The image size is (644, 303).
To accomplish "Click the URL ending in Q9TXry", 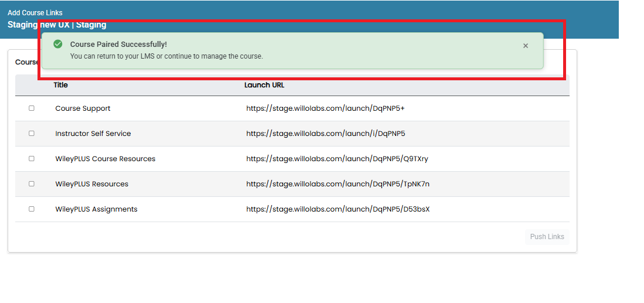I will [337, 159].
